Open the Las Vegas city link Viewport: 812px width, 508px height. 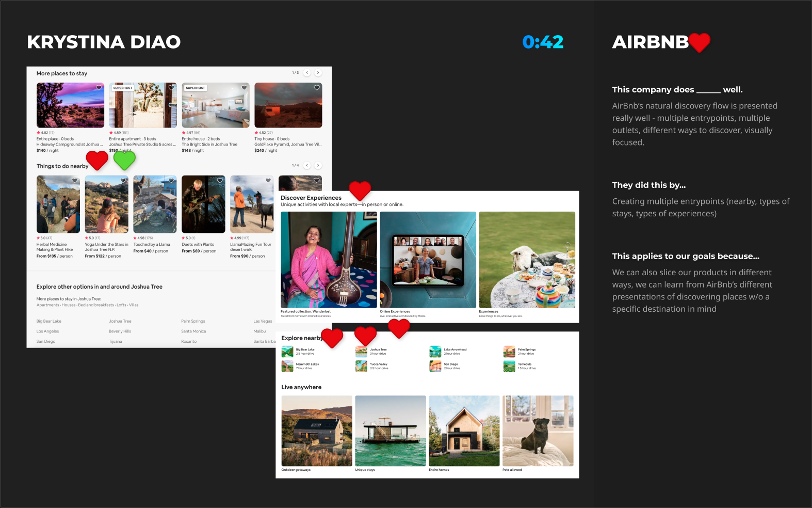tap(263, 321)
